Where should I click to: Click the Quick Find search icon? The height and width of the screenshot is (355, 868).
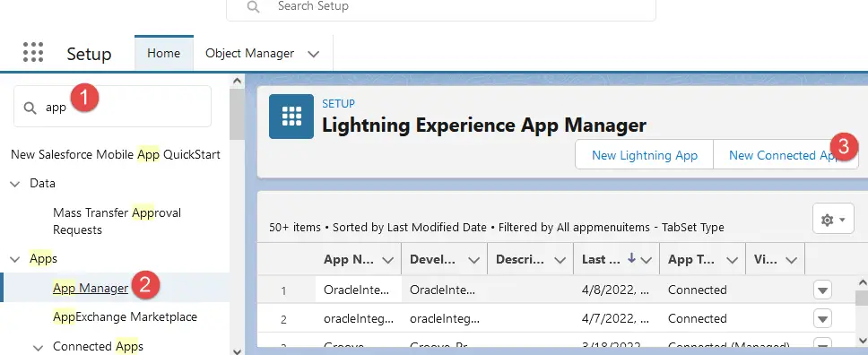click(30, 108)
